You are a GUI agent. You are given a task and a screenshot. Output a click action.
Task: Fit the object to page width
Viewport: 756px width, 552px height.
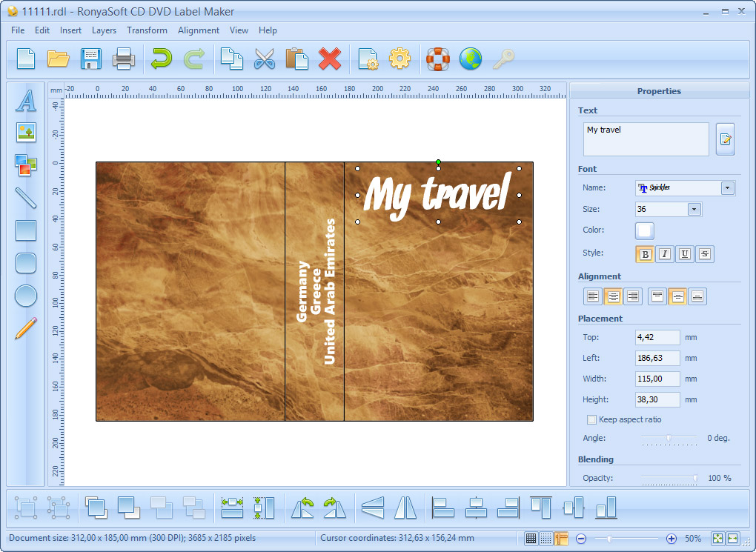[232, 508]
